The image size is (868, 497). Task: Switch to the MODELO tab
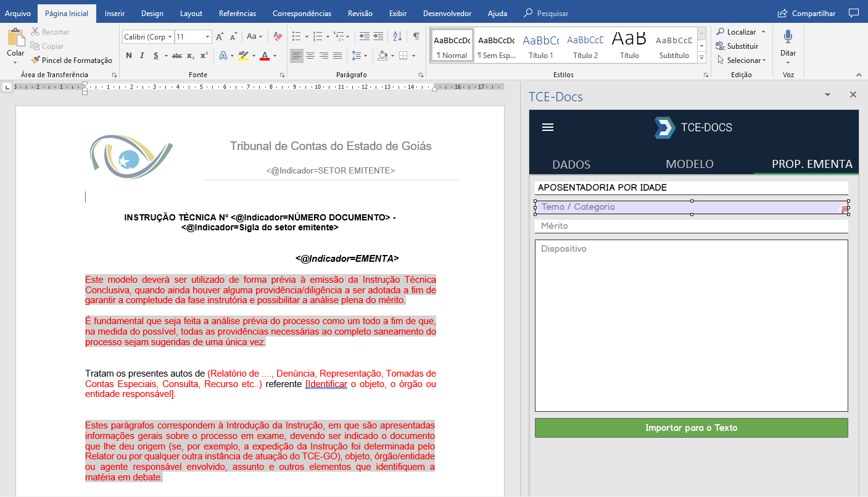coord(690,164)
